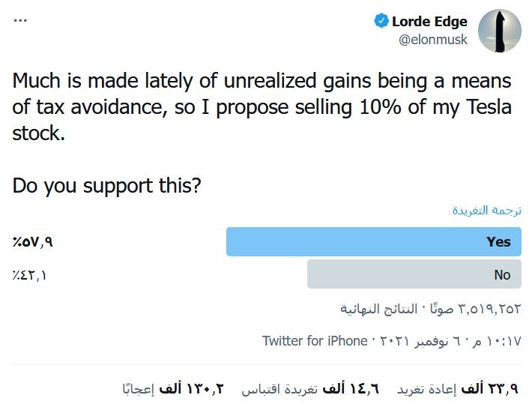Viewport: 532px width, 404px height.
Task: Click the blue verified badge icon
Action: tap(381, 21)
